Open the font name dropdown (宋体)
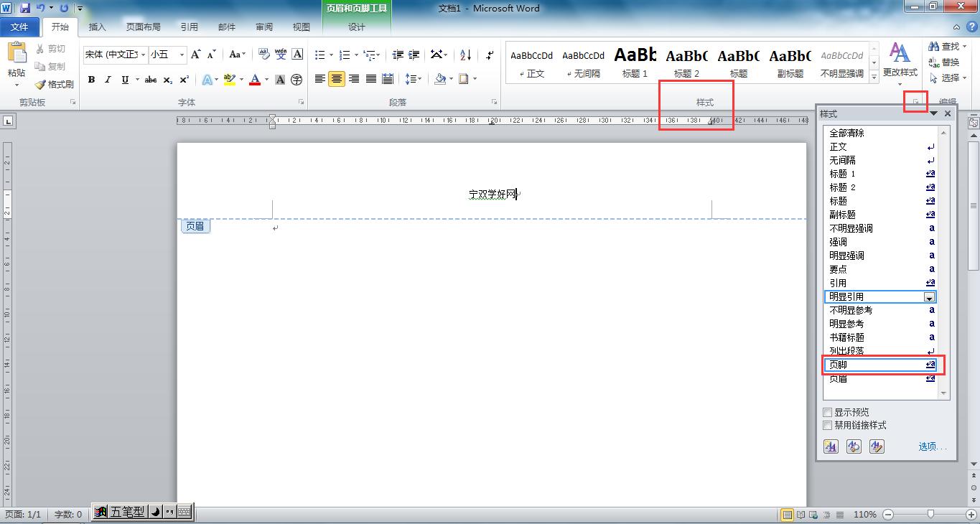Image resolution: width=980 pixels, height=524 pixels. (x=143, y=55)
